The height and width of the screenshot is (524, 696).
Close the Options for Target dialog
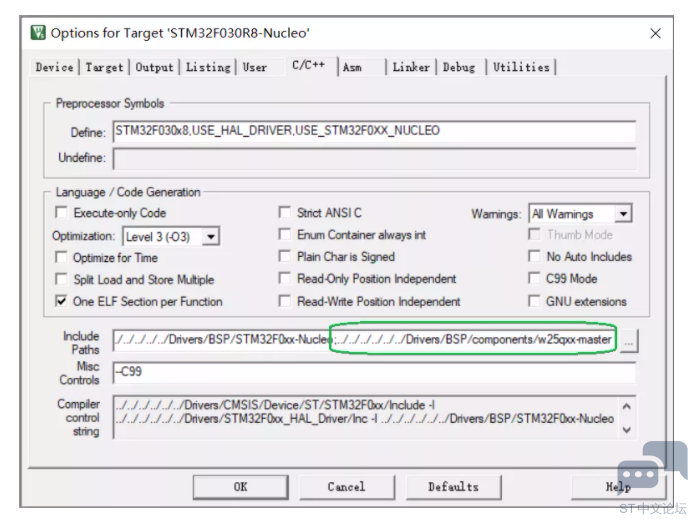pos(655,33)
